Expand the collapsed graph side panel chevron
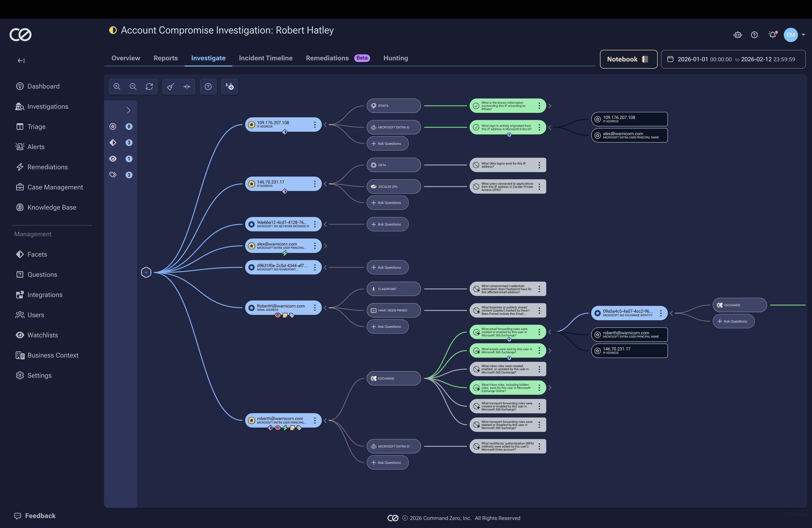Viewport: 812px width, 528px height. (128, 110)
